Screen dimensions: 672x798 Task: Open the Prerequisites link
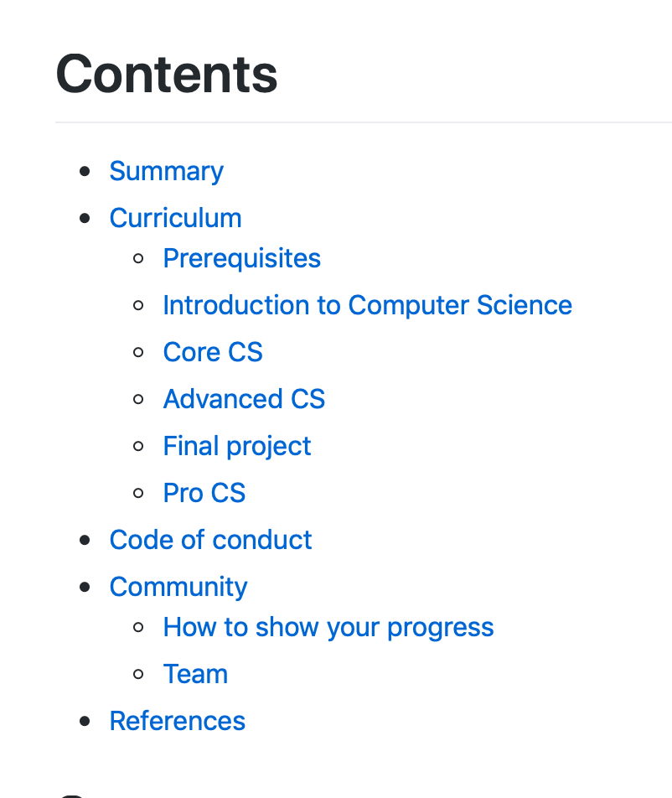(x=241, y=258)
